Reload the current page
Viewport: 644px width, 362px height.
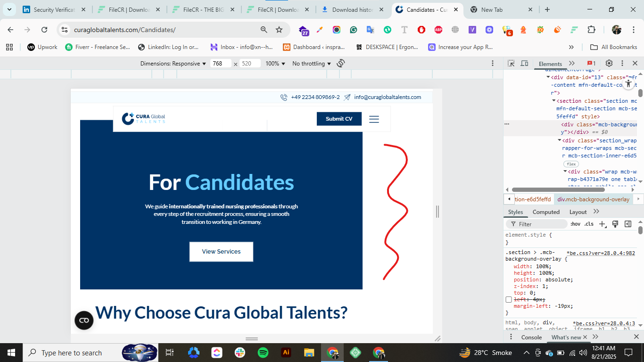pyautogui.click(x=44, y=30)
